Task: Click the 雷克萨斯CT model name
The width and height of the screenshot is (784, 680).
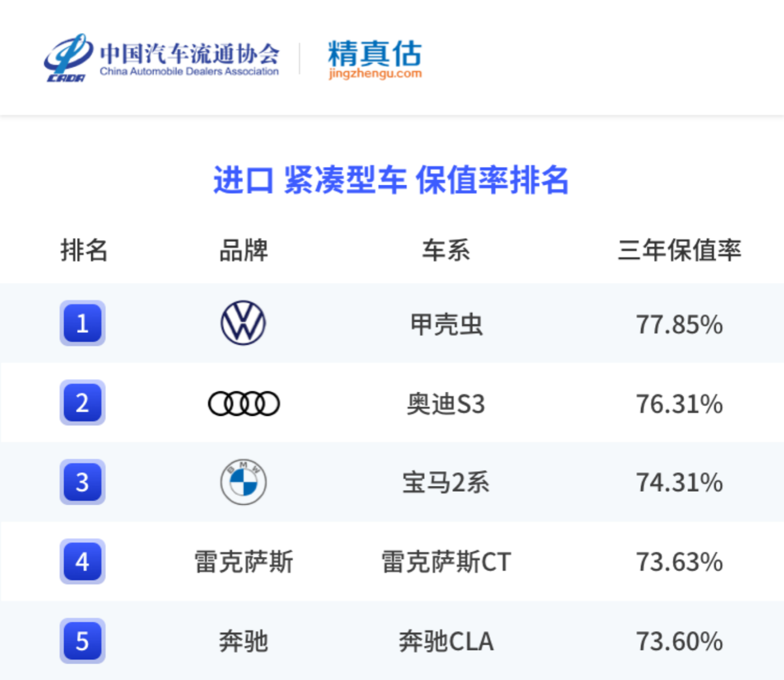Action: (x=446, y=562)
